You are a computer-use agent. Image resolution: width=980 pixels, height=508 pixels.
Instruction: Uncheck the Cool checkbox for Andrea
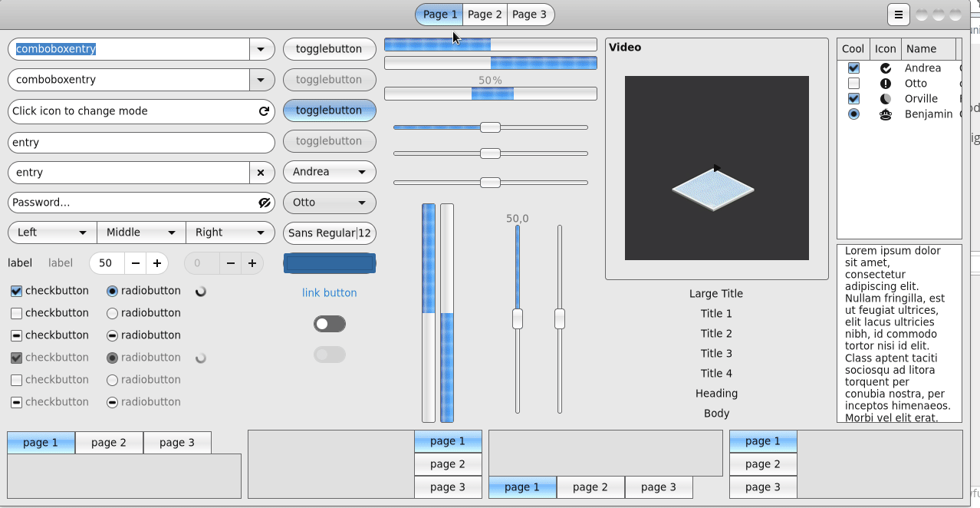(x=853, y=68)
